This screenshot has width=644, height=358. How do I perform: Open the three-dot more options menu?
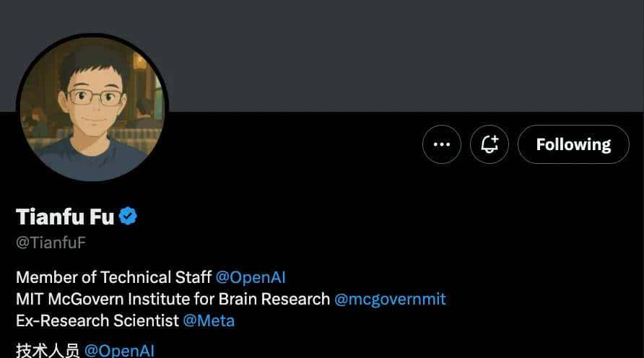tap(441, 144)
